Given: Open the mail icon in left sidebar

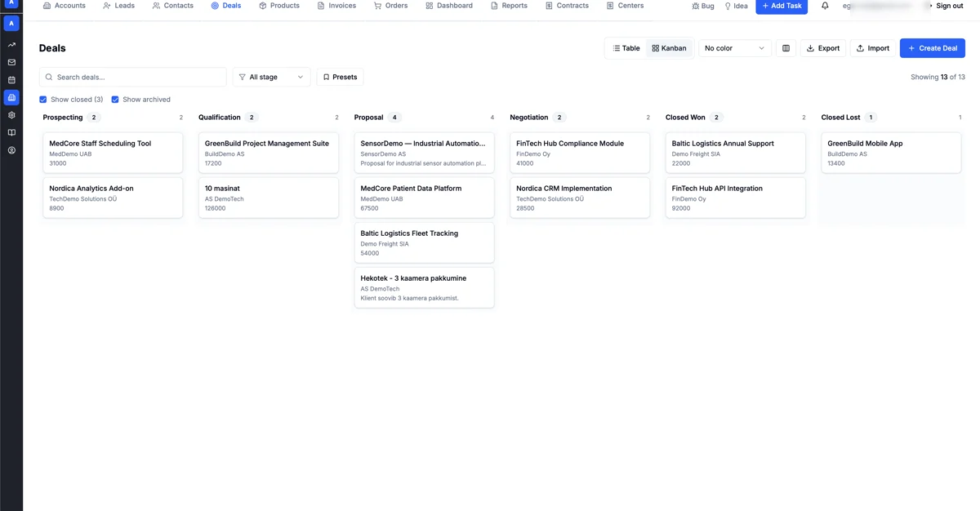Looking at the screenshot, I should (x=11, y=62).
